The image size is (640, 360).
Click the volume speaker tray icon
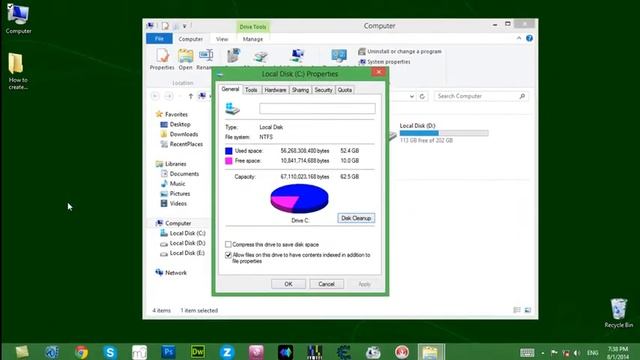tap(577, 353)
